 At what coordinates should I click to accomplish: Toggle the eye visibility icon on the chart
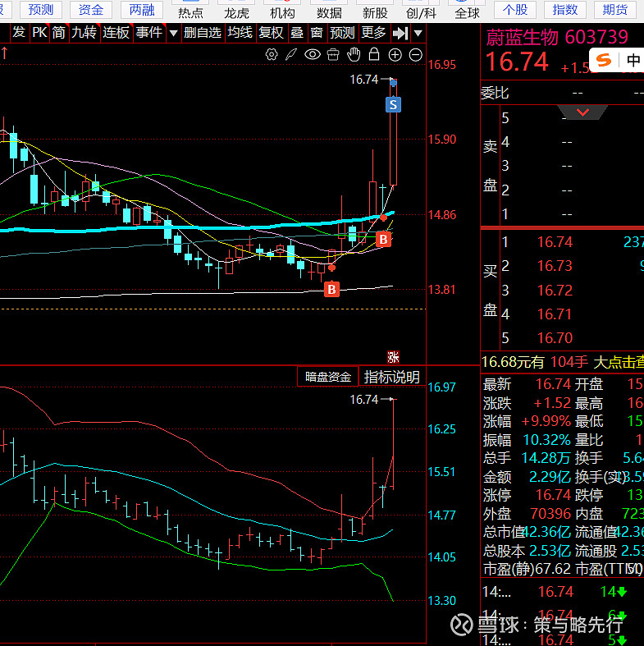313,54
